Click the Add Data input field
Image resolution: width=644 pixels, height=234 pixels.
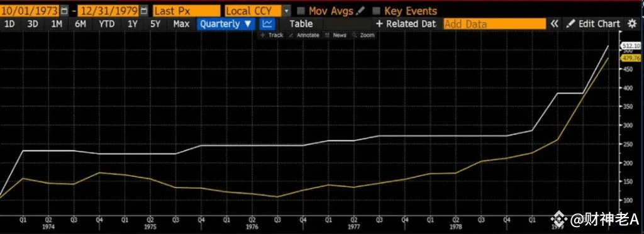click(x=494, y=24)
